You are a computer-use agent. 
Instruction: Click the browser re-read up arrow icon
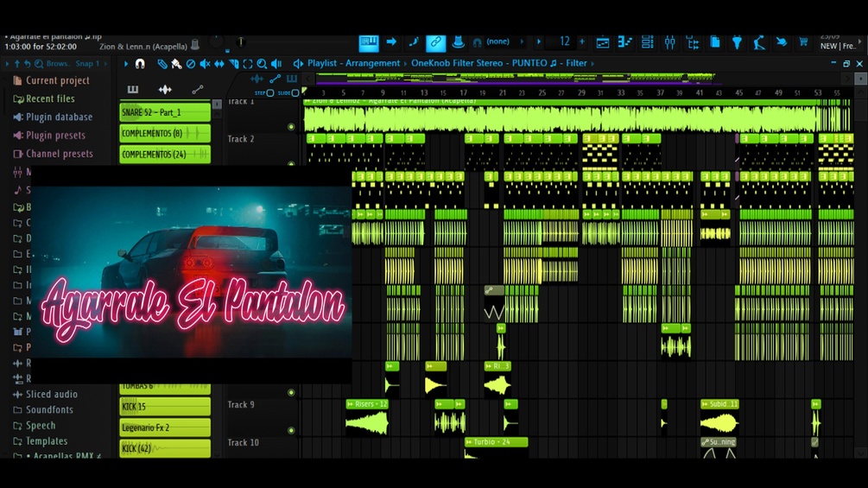[x=16, y=64]
